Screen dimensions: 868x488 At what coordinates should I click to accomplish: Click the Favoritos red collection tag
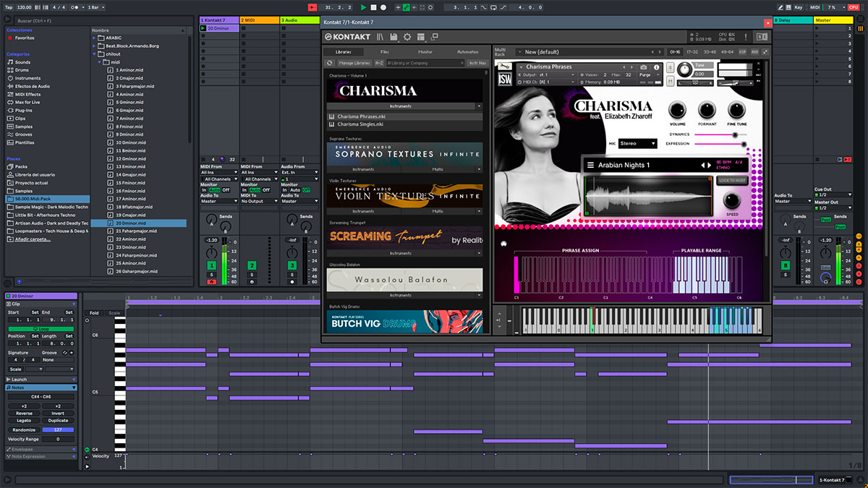click(x=10, y=38)
